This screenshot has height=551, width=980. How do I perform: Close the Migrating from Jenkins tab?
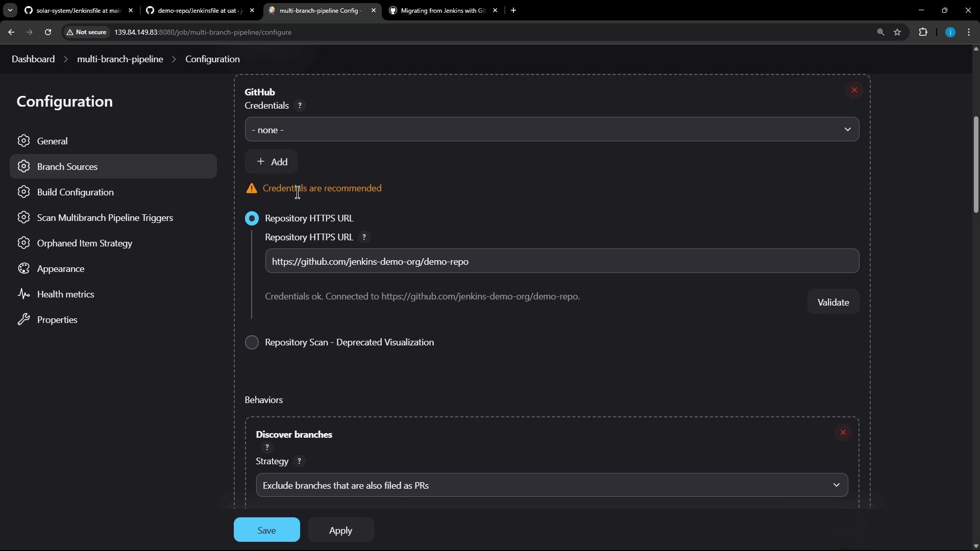[495, 10]
